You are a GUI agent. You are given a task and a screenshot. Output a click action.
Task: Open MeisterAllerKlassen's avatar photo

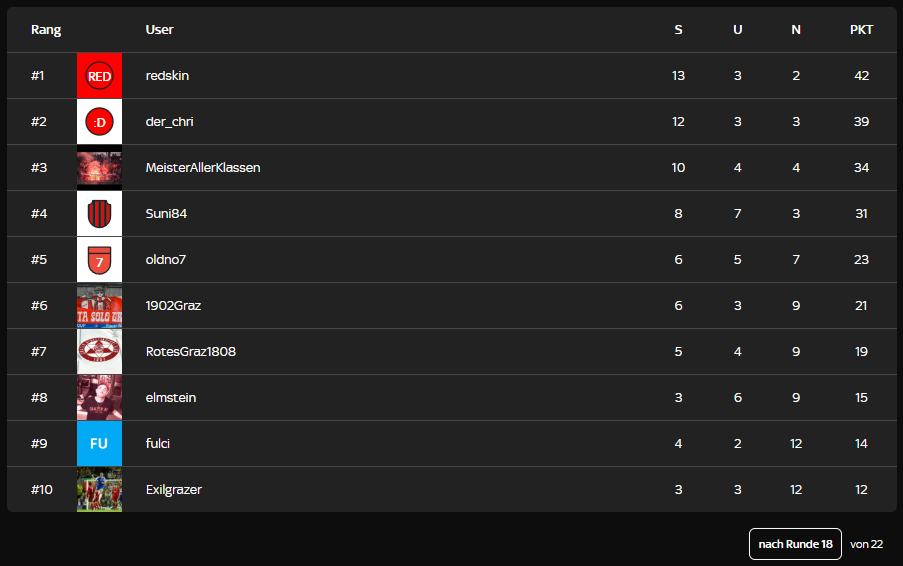99,168
